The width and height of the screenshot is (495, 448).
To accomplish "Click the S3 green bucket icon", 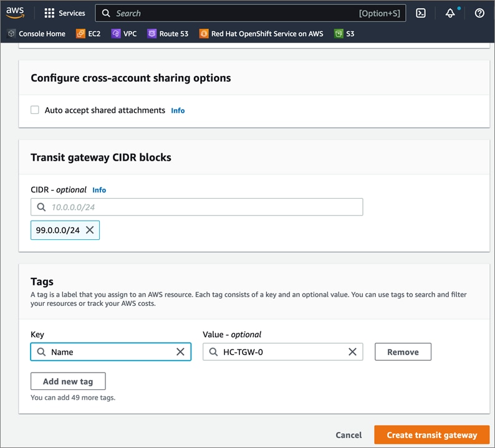I will (339, 34).
